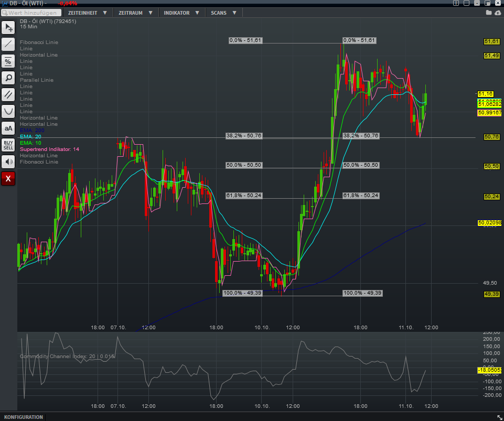
Task: Click the chart icon in title bar
Action: [4, 3]
